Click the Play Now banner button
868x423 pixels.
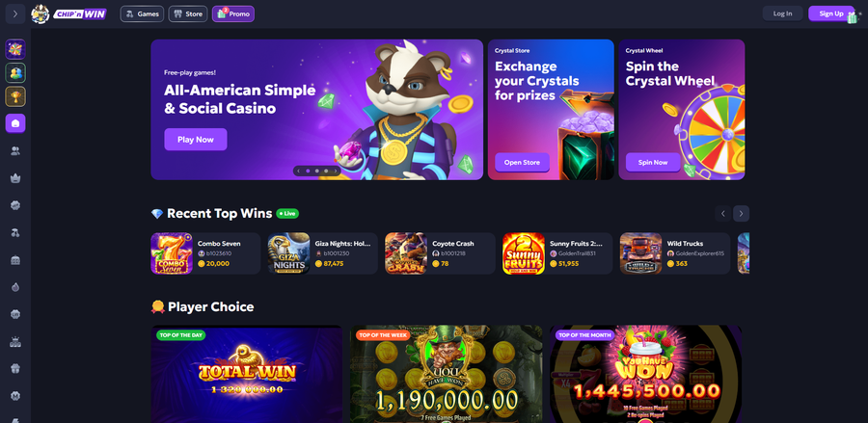(196, 140)
